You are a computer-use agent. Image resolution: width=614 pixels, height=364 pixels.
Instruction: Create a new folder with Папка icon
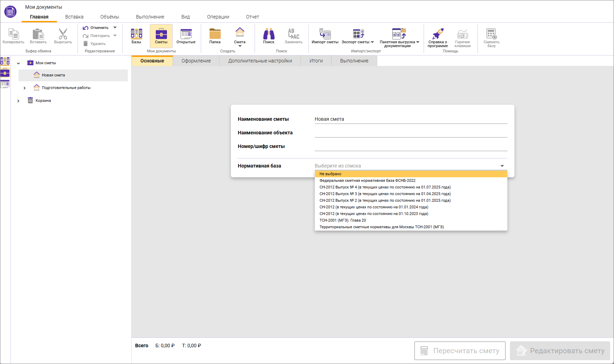(215, 34)
